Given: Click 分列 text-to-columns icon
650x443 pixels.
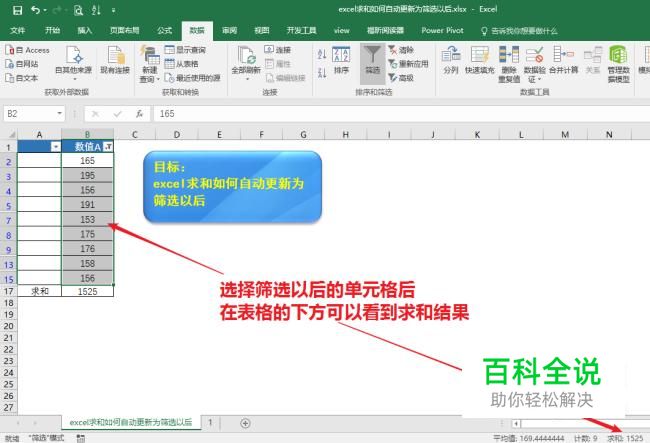Looking at the screenshot, I should tap(451, 61).
